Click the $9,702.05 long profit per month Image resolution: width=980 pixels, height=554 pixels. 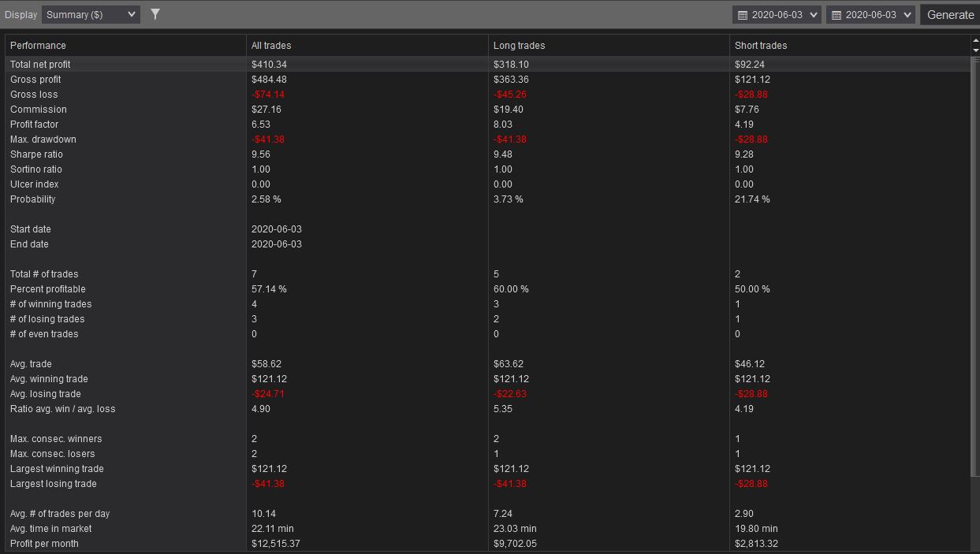(515, 544)
